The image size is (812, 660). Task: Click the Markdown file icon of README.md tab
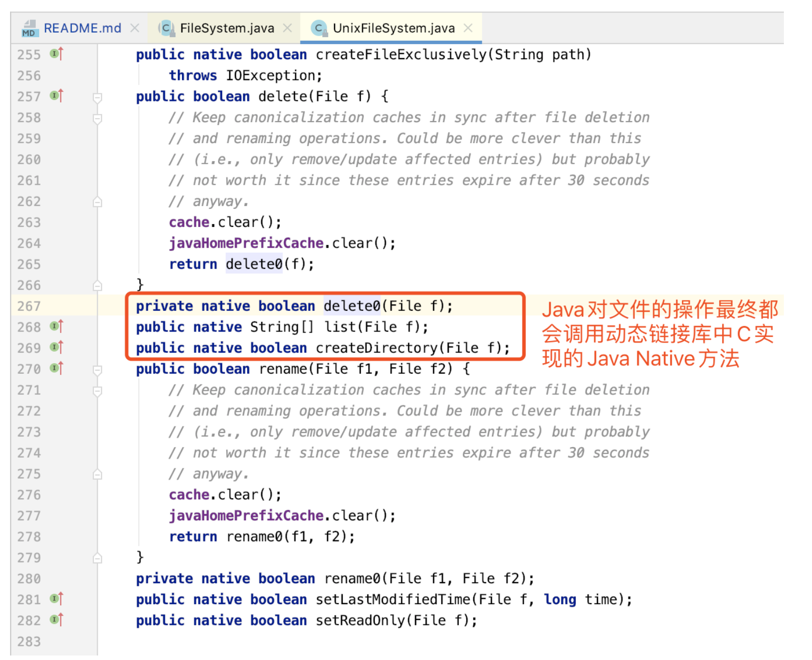click(x=30, y=29)
